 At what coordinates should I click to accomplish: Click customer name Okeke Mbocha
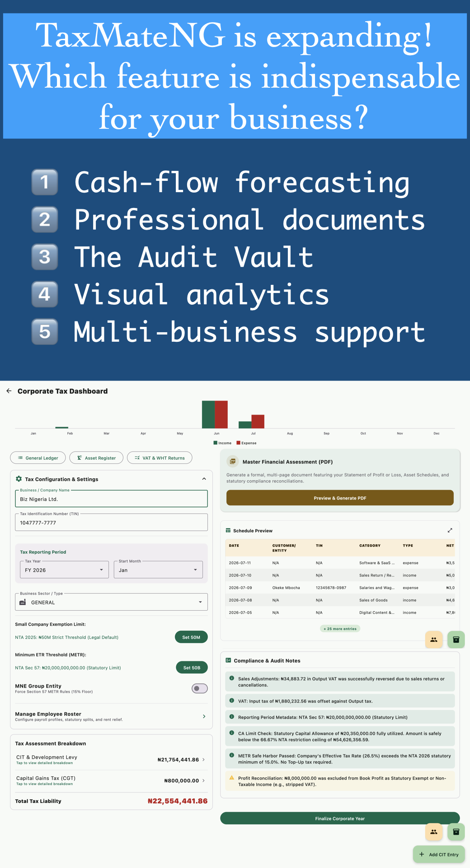pyautogui.click(x=286, y=587)
